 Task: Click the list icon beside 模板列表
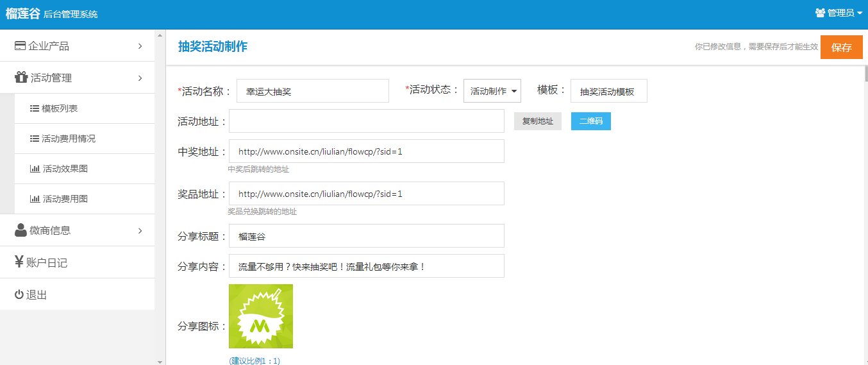[35, 109]
